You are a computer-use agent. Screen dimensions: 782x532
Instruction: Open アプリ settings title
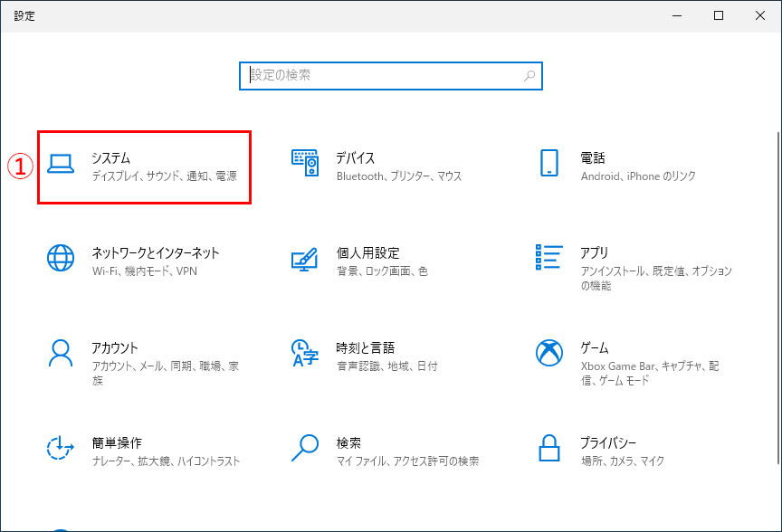[x=595, y=252]
